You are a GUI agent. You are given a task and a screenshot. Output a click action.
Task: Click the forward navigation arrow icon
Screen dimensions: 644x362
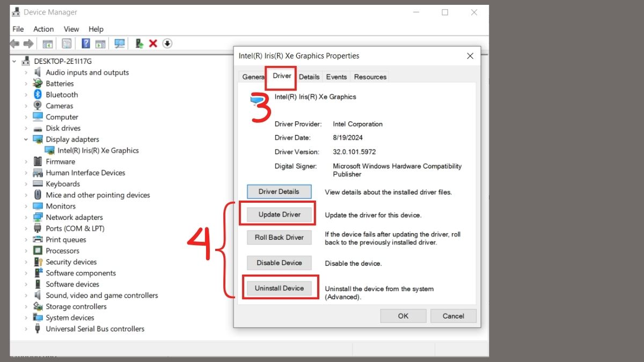[28, 43]
